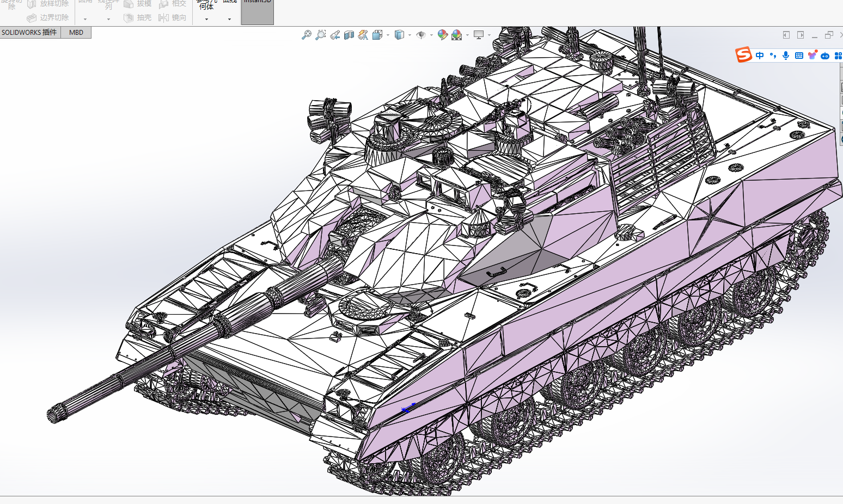Toggle the Instant3D button
The width and height of the screenshot is (843, 504).
(257, 12)
